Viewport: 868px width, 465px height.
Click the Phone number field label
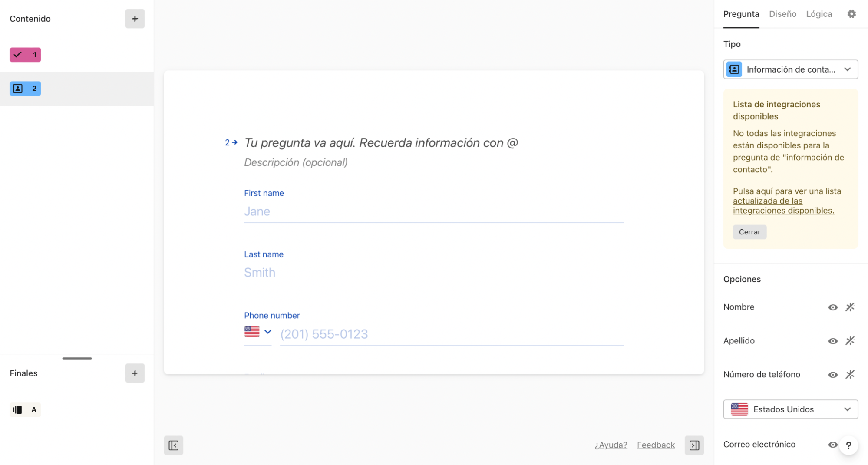pyautogui.click(x=272, y=315)
